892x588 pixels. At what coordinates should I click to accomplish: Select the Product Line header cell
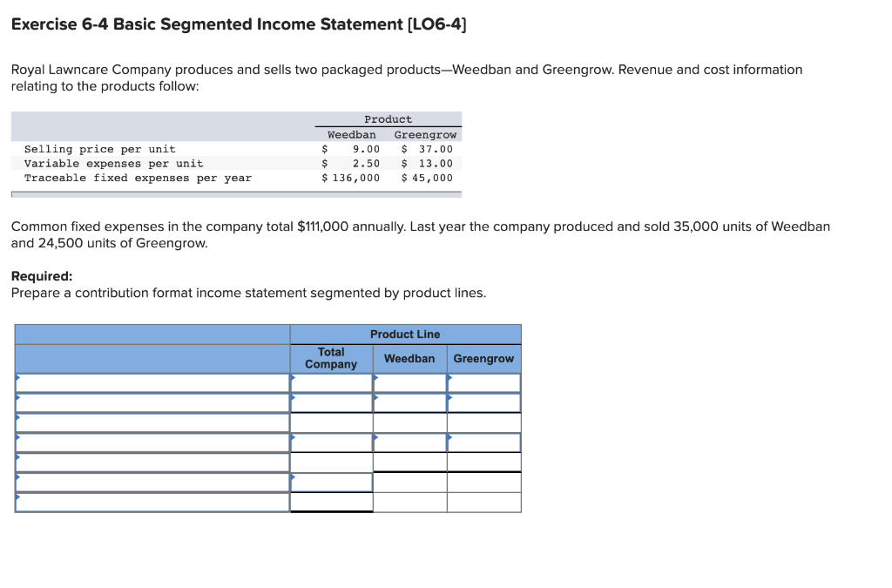[405, 334]
